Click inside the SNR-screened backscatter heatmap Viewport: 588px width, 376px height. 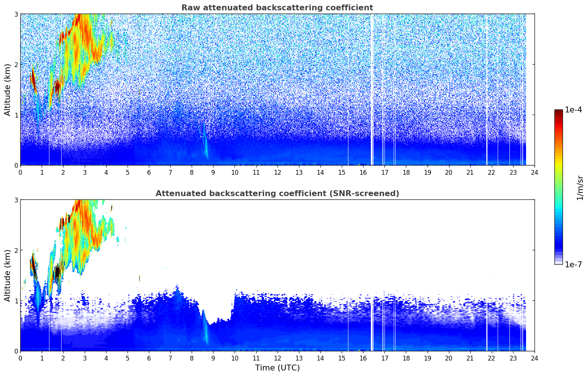coord(277,275)
